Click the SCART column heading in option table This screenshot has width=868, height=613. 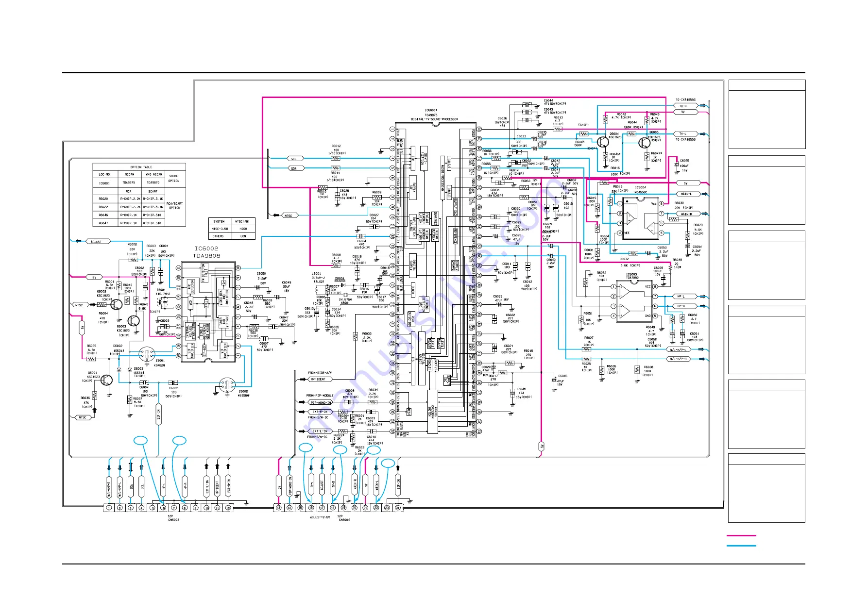click(x=153, y=191)
